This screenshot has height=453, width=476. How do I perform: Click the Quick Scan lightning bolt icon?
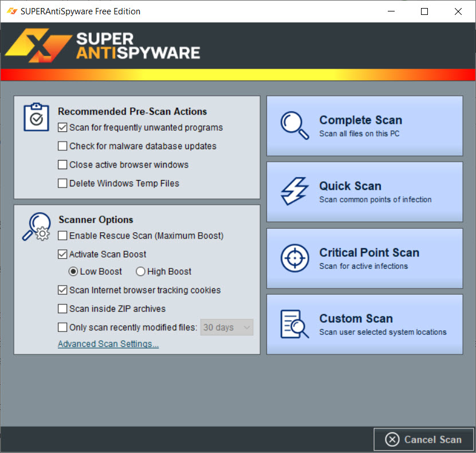pos(295,192)
